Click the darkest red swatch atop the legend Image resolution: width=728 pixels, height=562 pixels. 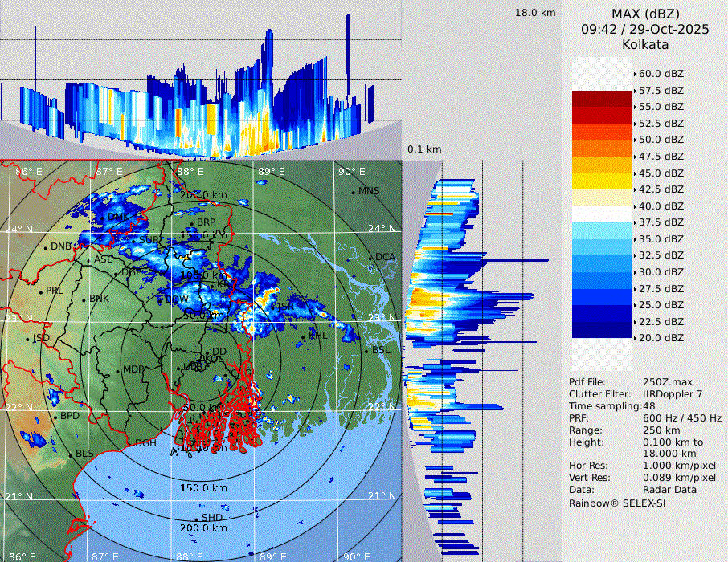[x=601, y=99]
